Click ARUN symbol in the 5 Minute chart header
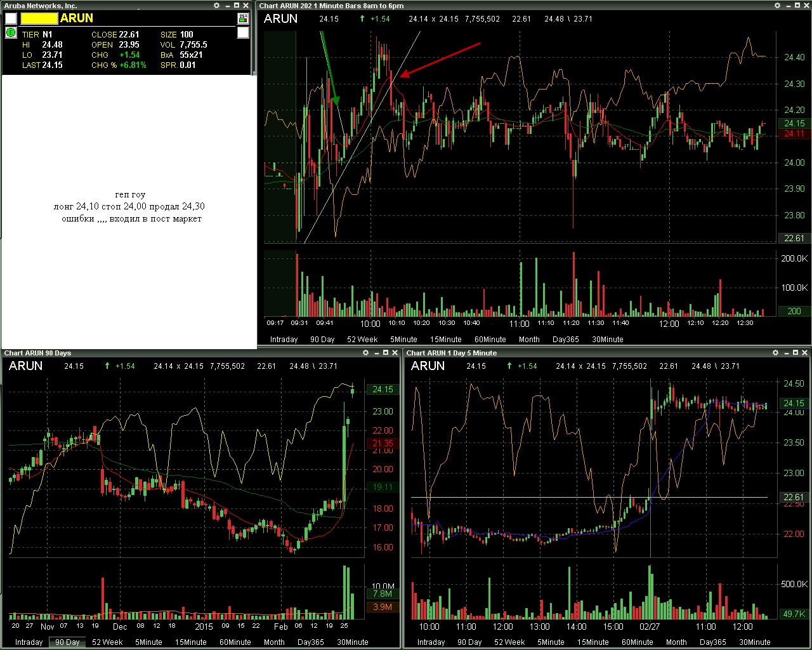 pyautogui.click(x=428, y=366)
